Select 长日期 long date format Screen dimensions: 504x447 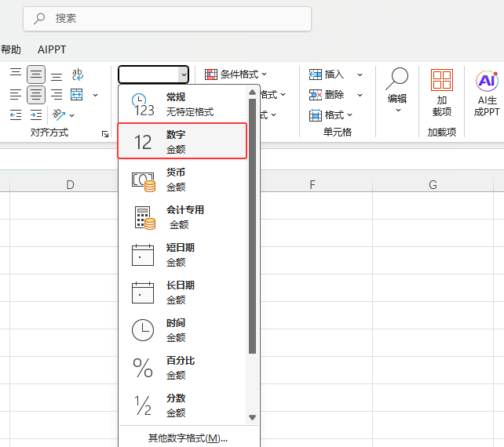pyautogui.click(x=182, y=293)
